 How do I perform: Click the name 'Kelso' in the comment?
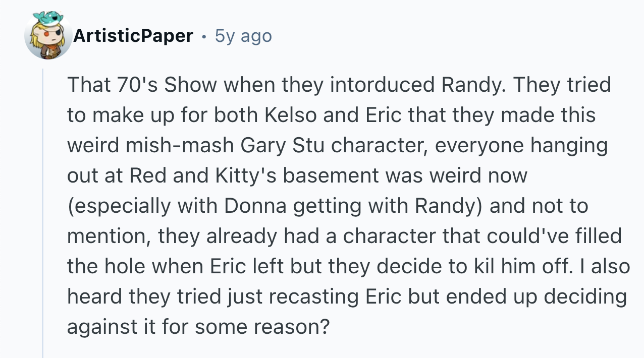[291, 115]
